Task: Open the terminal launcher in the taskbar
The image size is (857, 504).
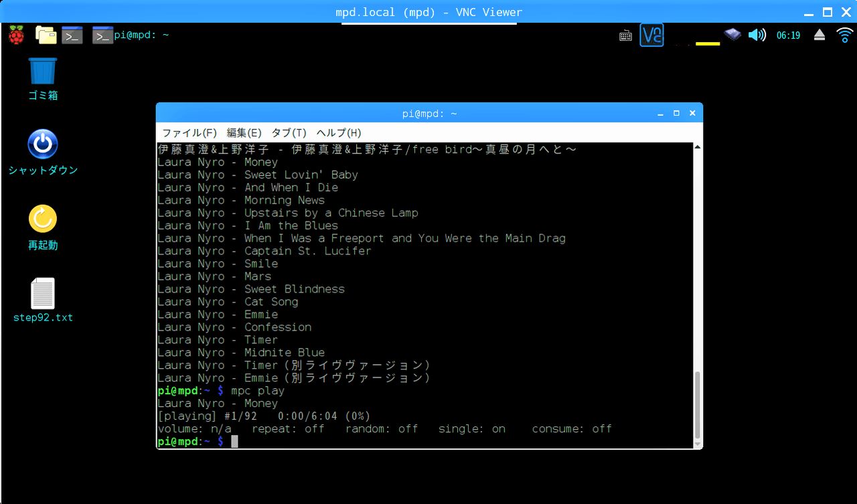Action: 72,35
